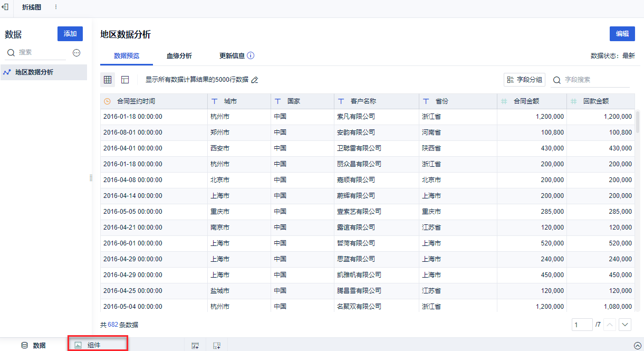The image size is (644, 351).
Task: Open the three-dot menu beside 折线图
Action: click(x=56, y=7)
